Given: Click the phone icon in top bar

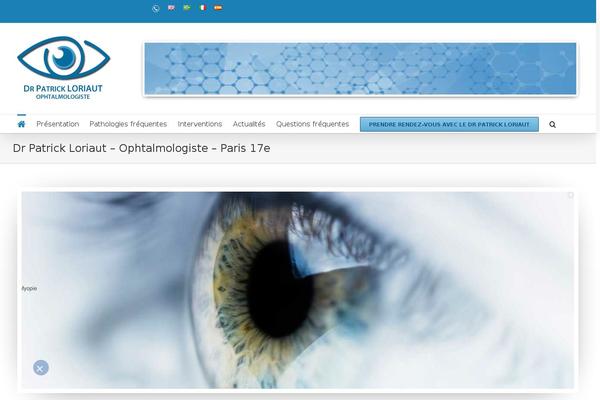Looking at the screenshot, I should pos(156,8).
